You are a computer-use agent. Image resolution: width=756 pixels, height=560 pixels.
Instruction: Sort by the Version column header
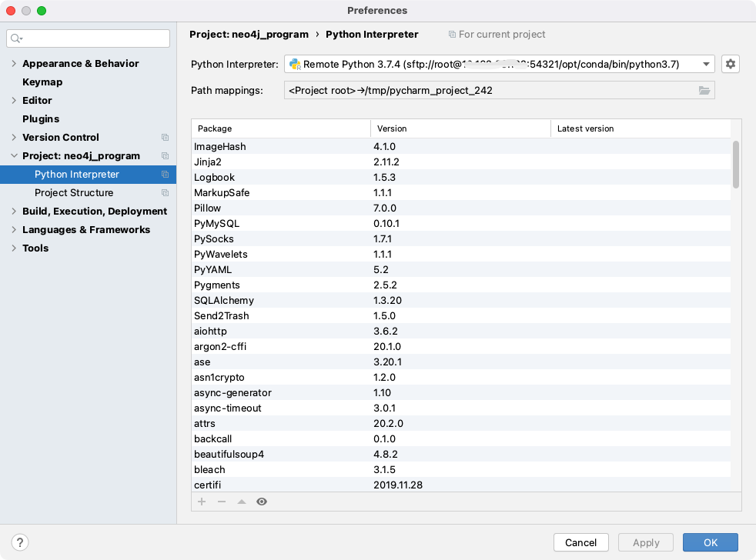tap(460, 128)
